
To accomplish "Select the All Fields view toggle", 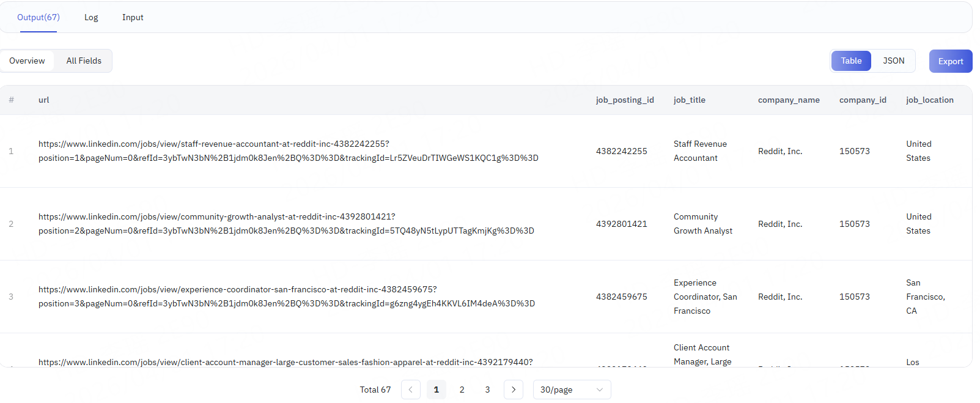I will tap(84, 61).
